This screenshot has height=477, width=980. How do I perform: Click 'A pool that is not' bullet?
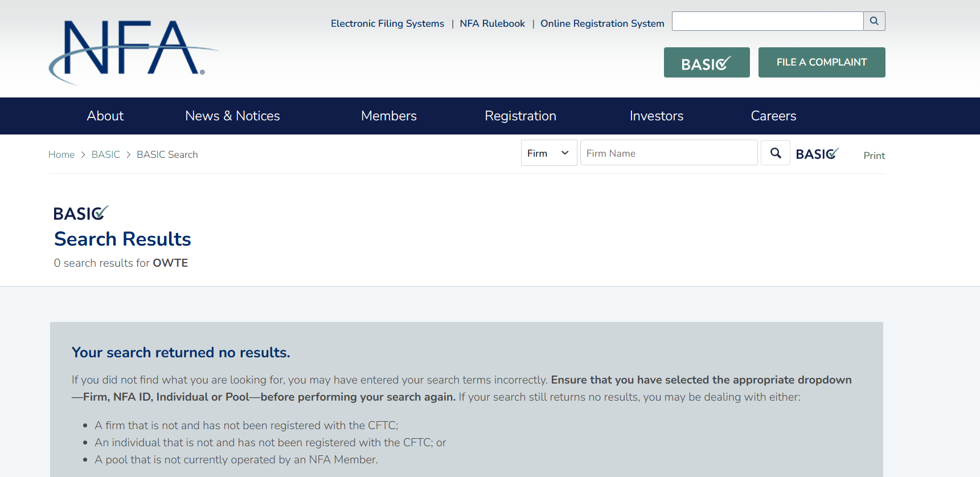pyautogui.click(x=236, y=459)
